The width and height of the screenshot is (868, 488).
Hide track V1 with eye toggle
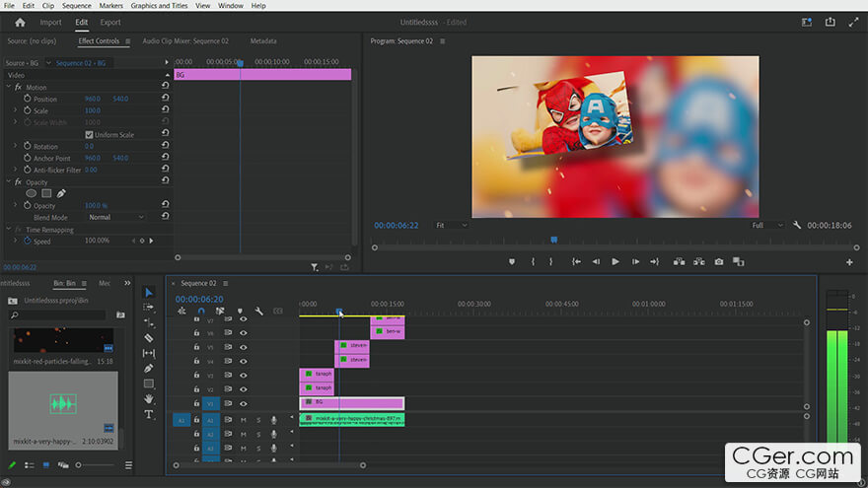point(243,403)
